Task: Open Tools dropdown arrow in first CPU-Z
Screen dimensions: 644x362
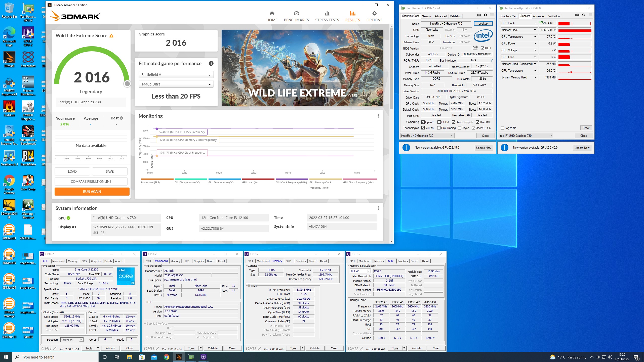Action: tap(98, 348)
